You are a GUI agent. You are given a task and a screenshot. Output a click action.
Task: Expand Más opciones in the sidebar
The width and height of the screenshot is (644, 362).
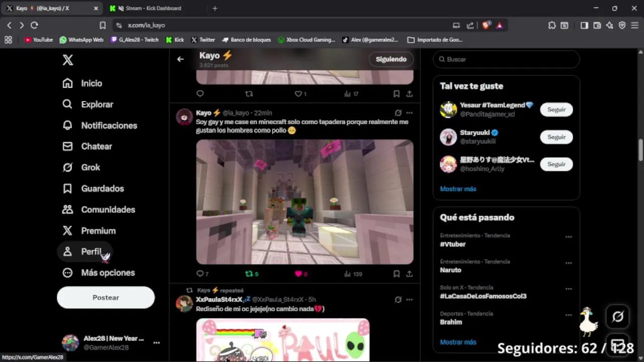(99, 273)
